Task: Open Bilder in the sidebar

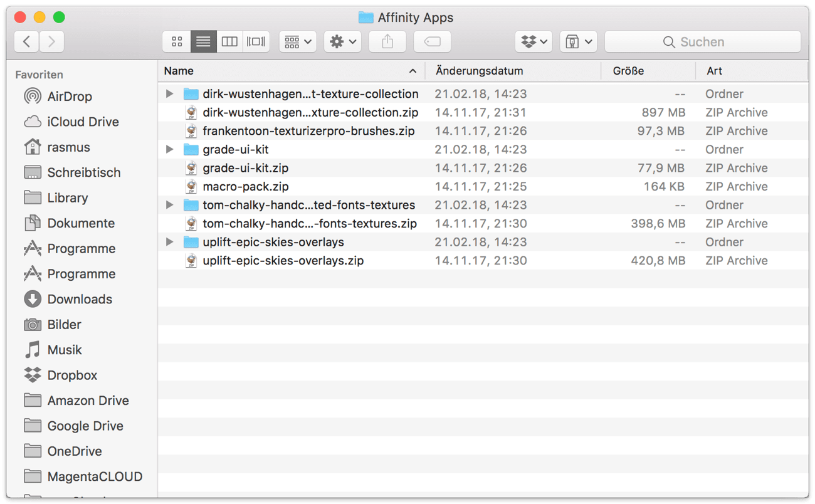Action: click(52, 325)
